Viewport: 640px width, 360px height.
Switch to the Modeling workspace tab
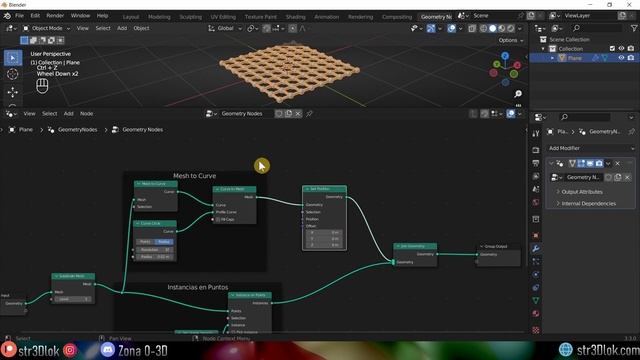pyautogui.click(x=159, y=17)
